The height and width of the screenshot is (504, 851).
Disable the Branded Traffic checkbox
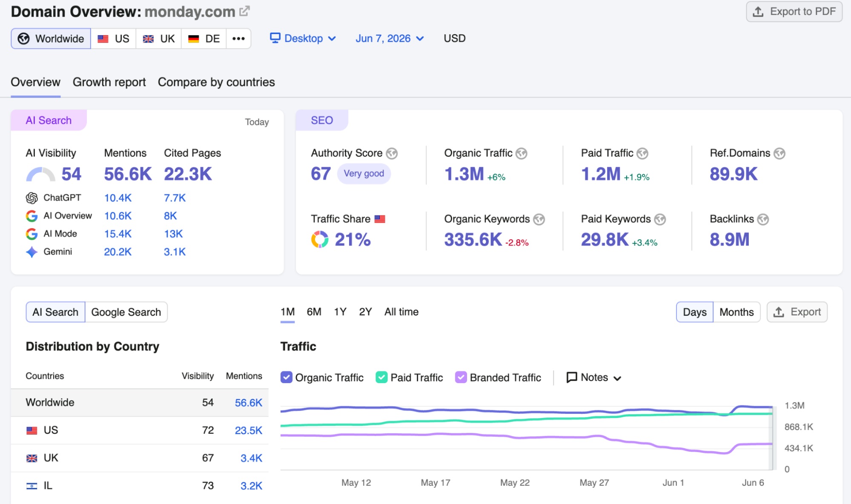461,378
